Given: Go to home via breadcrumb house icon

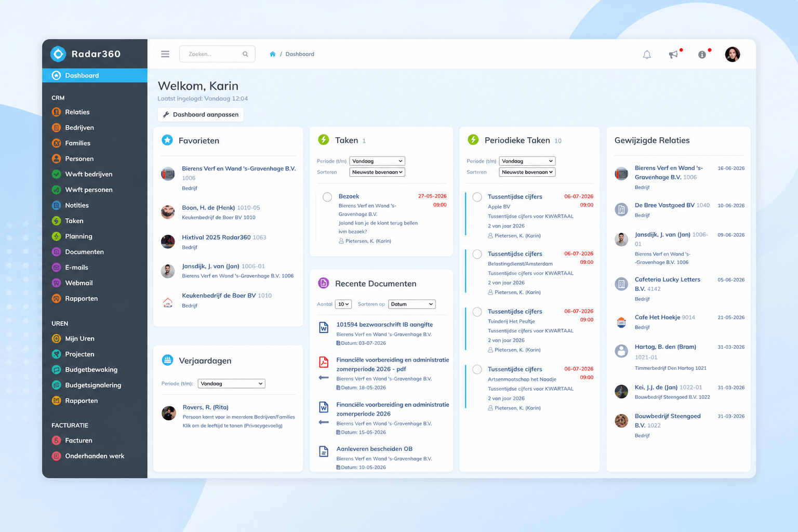Looking at the screenshot, I should pyautogui.click(x=272, y=54).
